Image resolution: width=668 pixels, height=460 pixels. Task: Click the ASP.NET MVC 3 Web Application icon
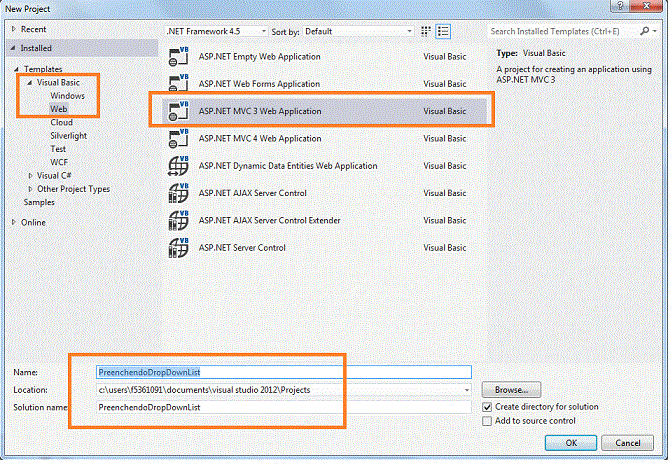point(179,111)
